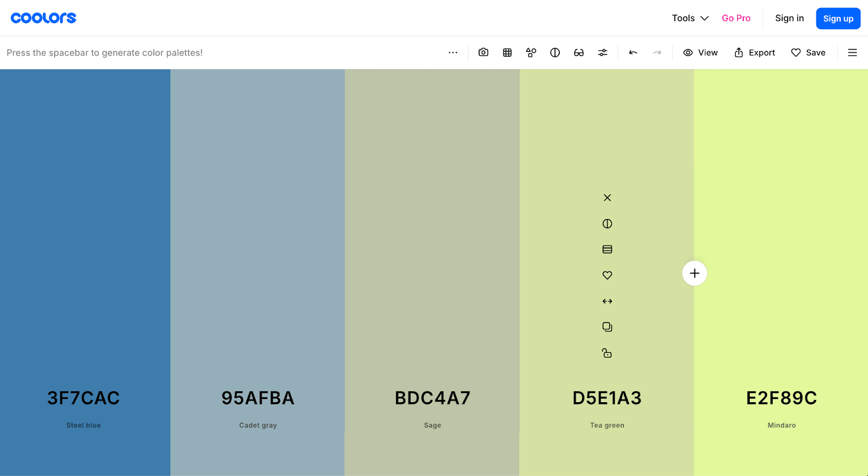Click the Go Pro link
Screen dimensions: 868x476
pyautogui.click(x=736, y=18)
